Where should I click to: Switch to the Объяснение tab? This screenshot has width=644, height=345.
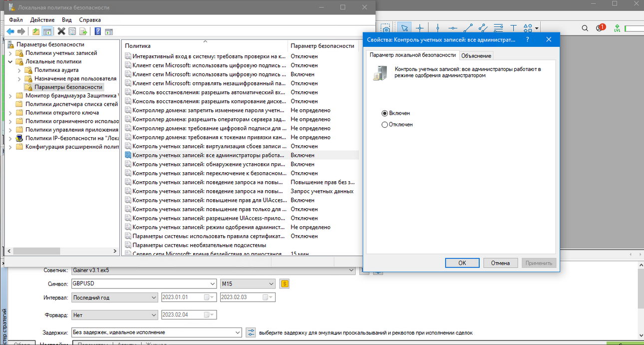(476, 55)
